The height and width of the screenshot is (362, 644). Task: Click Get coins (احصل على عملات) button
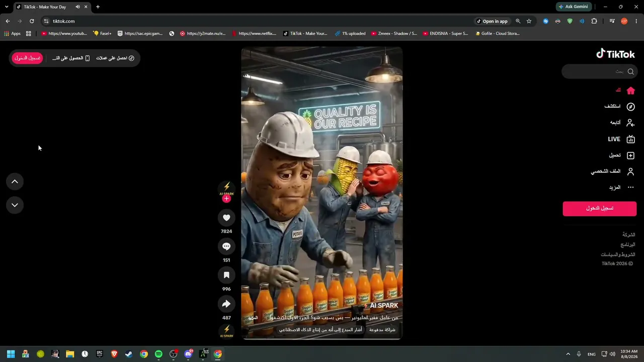[115, 58]
